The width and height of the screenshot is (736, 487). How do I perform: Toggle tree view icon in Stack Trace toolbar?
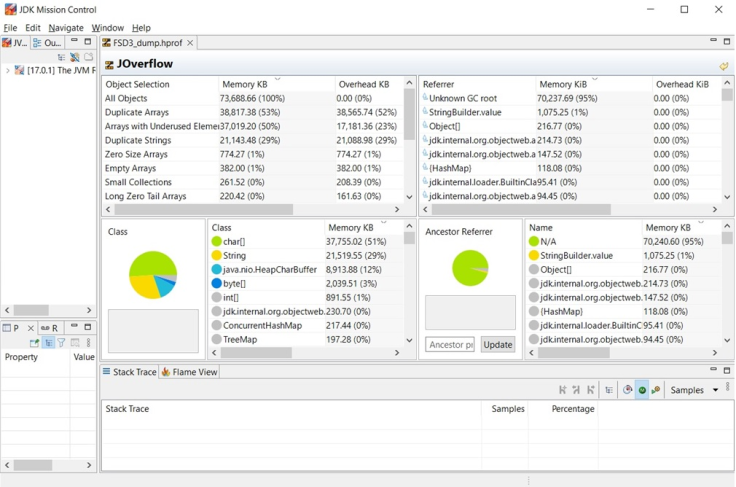click(609, 390)
